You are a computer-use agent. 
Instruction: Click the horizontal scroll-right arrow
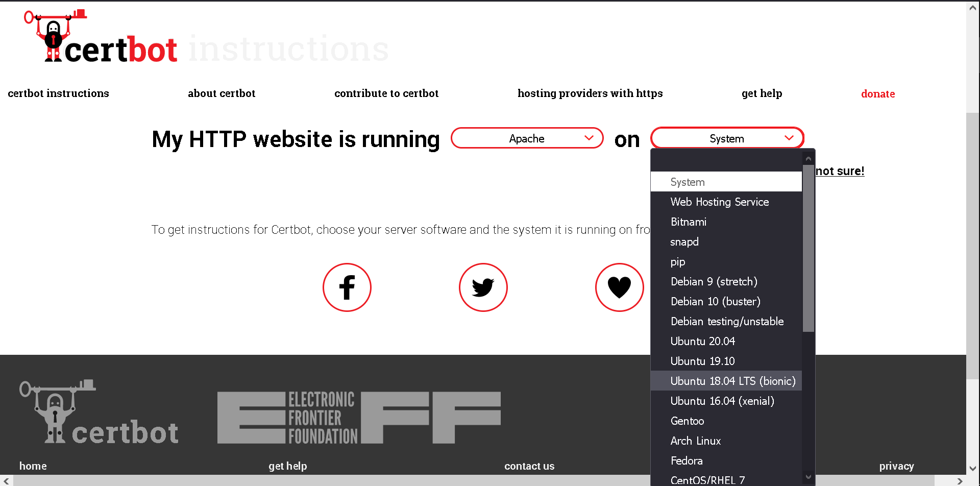pyautogui.click(x=960, y=481)
